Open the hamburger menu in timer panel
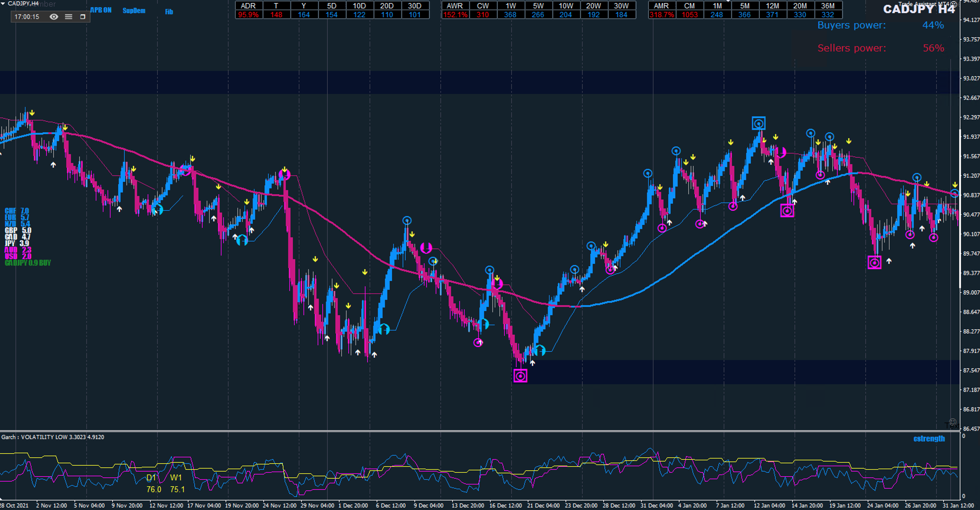 click(68, 17)
